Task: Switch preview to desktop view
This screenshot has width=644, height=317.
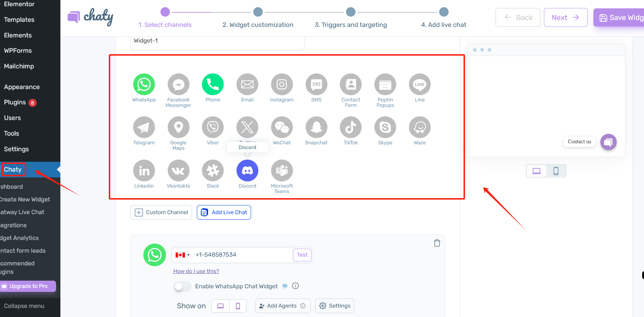Action: (536, 171)
